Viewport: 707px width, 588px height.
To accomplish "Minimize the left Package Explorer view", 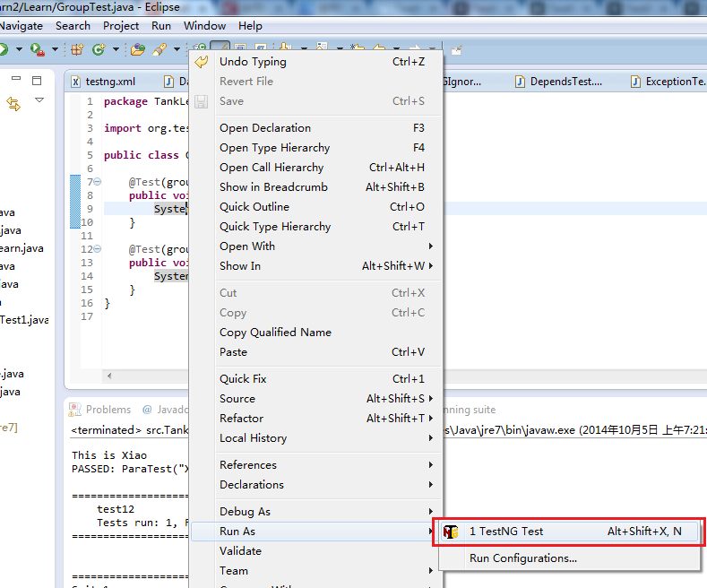I will tap(16, 79).
